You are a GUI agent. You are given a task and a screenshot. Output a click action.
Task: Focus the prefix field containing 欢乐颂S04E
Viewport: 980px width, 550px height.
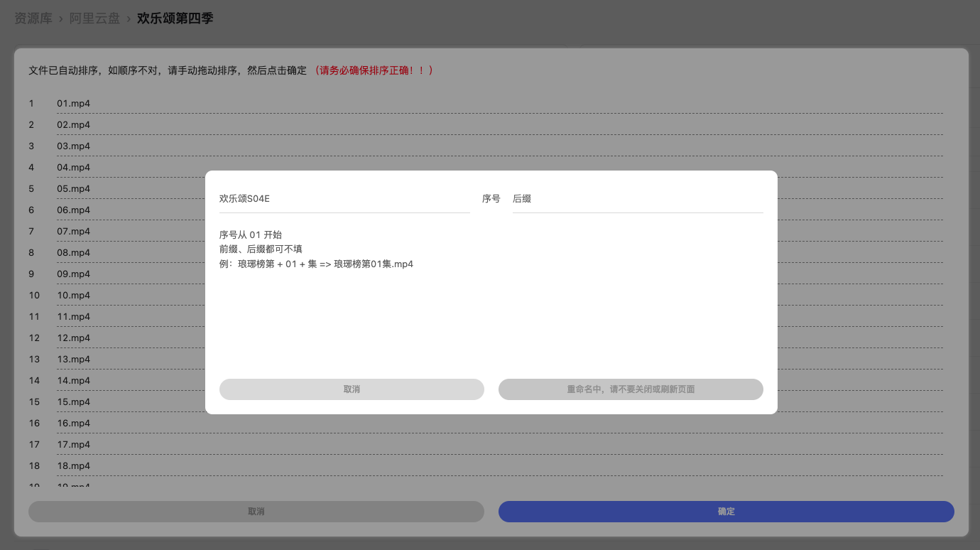[x=344, y=199]
